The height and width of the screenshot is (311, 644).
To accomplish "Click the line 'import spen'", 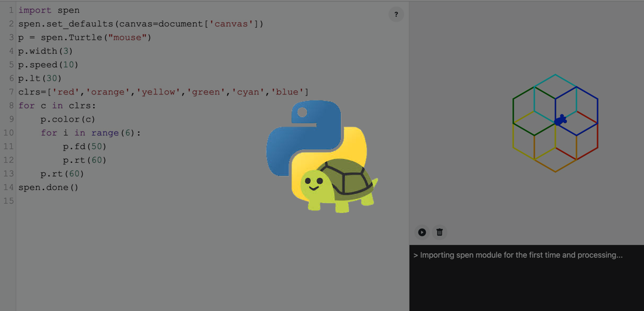I will pyautogui.click(x=49, y=10).
